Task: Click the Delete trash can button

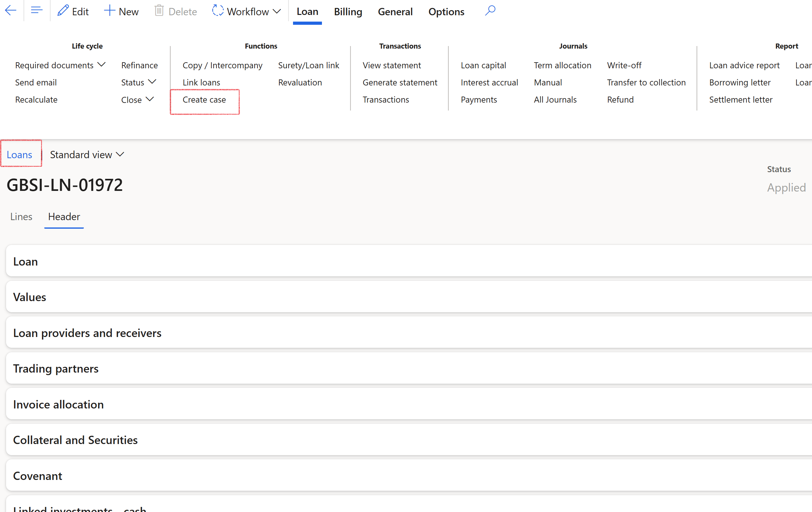Action: [x=176, y=11]
